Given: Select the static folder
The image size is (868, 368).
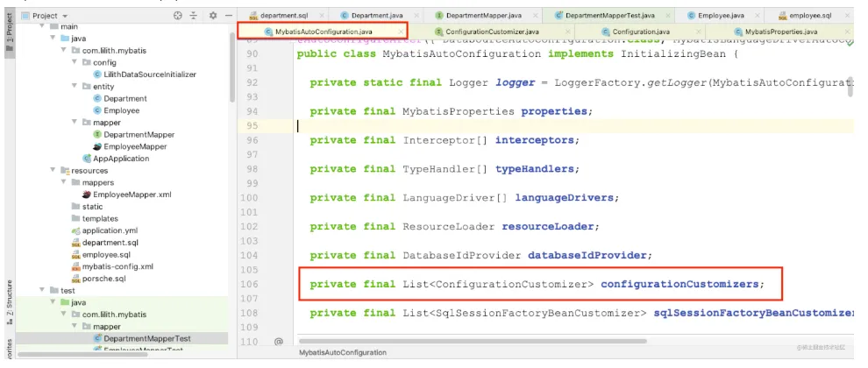Looking at the screenshot, I should point(92,207).
